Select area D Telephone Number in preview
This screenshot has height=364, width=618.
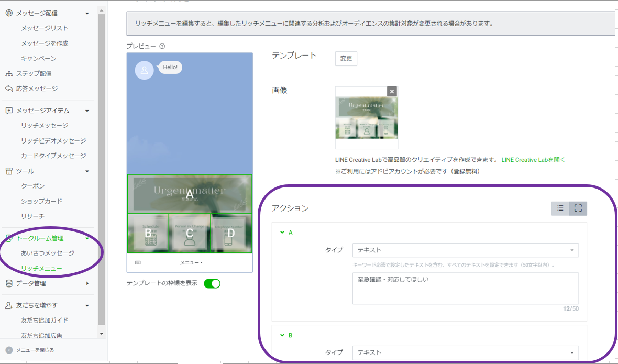(x=231, y=233)
